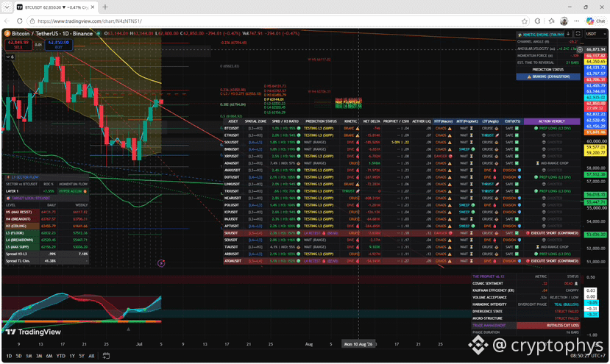Click the 53,036.20 green price label
This screenshot has height=364, width=610.
pyautogui.click(x=596, y=235)
